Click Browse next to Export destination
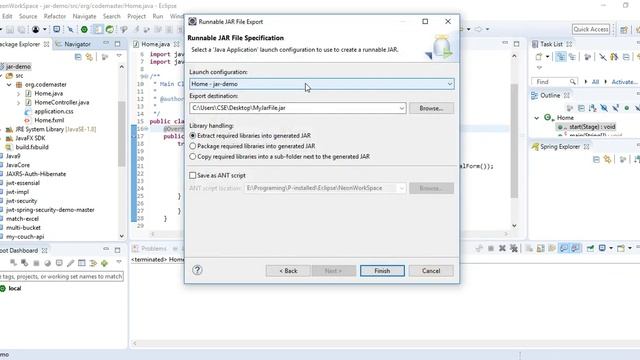 431,108
